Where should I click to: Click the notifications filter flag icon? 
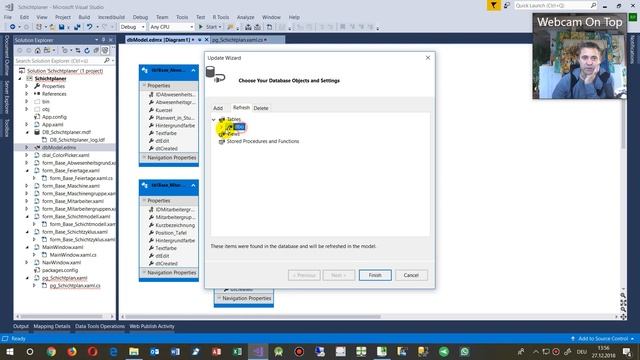pyautogui.click(x=493, y=5)
